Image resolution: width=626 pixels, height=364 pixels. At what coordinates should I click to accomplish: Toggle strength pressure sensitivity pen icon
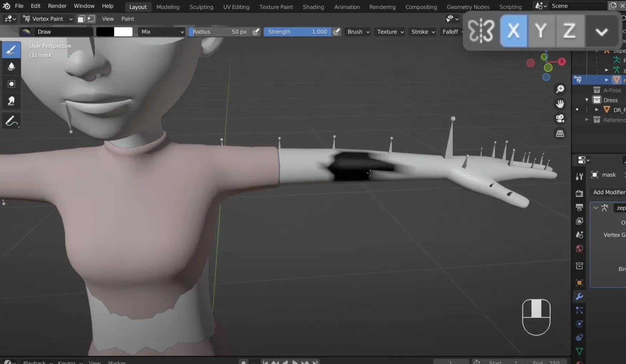pos(337,32)
